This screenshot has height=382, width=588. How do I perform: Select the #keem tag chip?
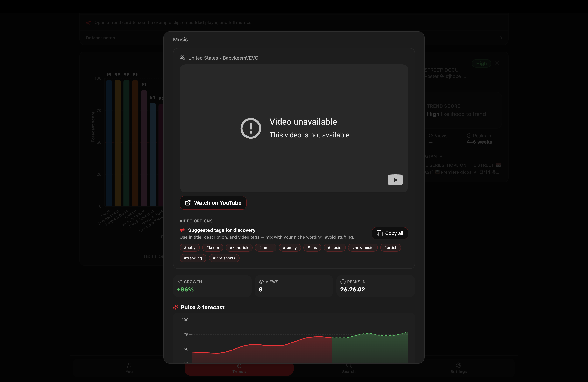pos(213,248)
